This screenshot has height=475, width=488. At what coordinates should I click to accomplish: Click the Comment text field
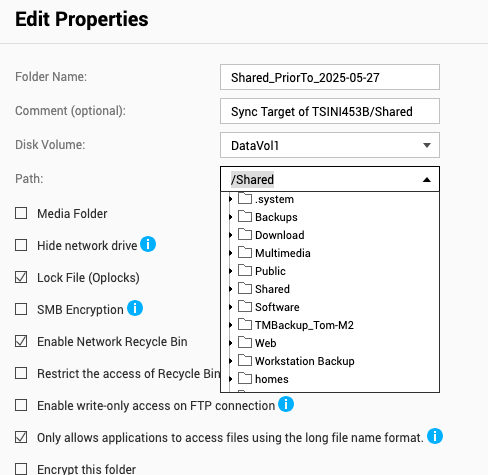pyautogui.click(x=330, y=111)
